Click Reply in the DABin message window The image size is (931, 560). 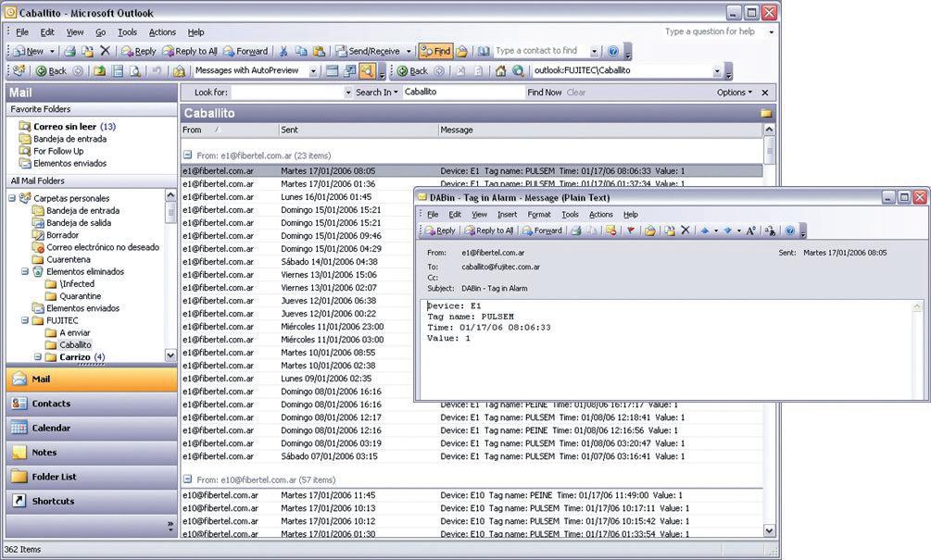tap(440, 230)
